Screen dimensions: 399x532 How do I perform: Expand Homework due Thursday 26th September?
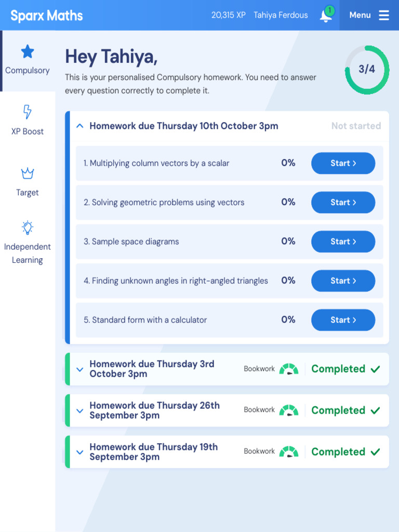[80, 410]
